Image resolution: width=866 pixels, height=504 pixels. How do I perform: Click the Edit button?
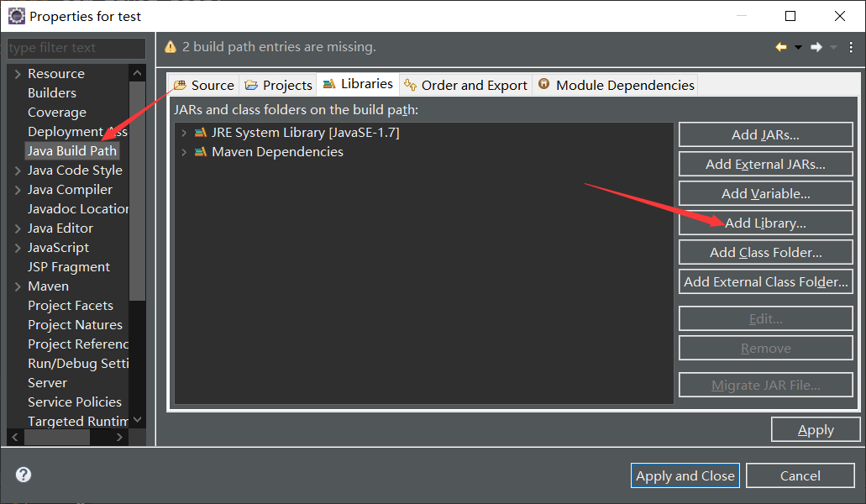(765, 318)
